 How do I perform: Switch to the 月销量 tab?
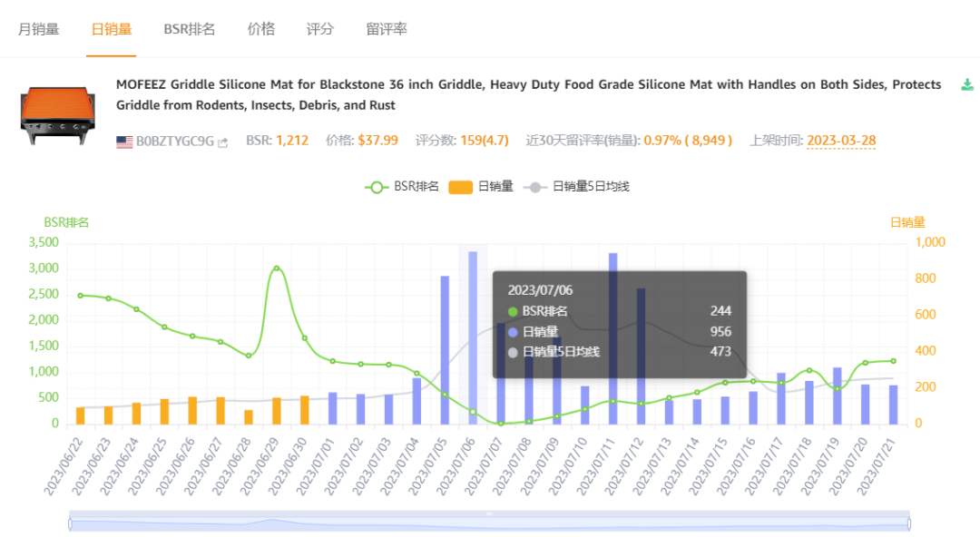pos(39,29)
